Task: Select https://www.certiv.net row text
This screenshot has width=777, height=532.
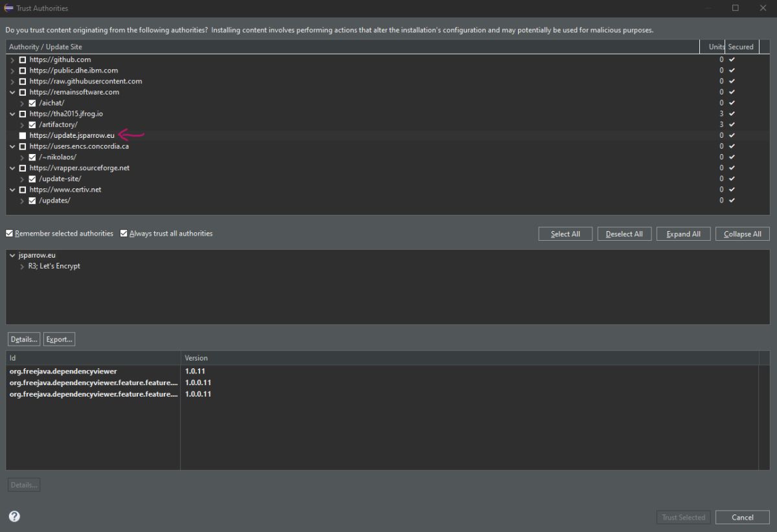Action: coord(65,190)
